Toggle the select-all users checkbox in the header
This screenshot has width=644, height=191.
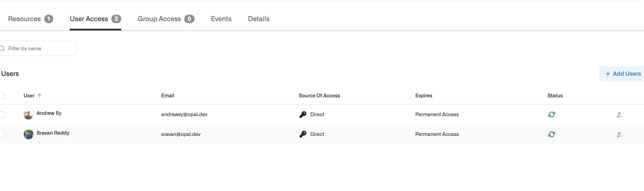[x=2, y=95]
